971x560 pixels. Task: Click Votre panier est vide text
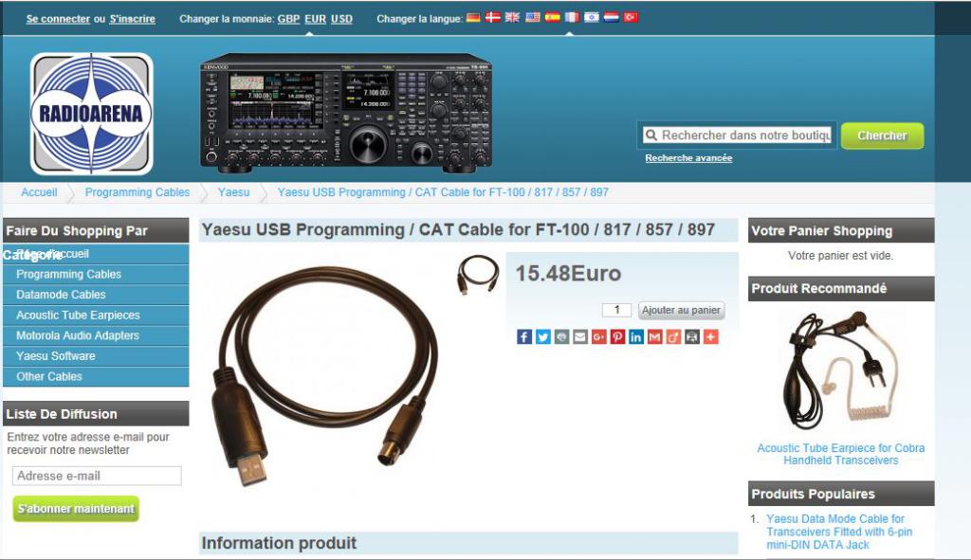click(x=840, y=256)
